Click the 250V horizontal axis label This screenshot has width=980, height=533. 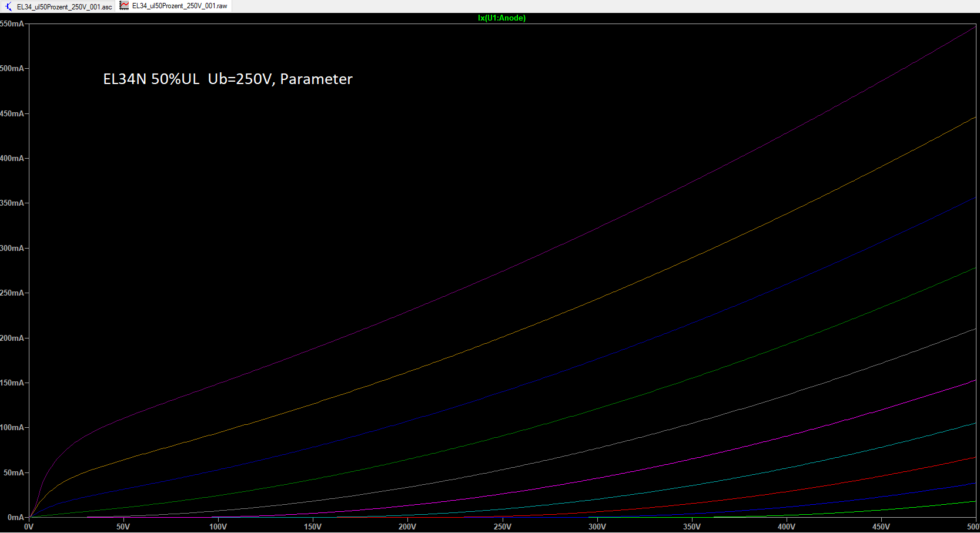tap(503, 527)
